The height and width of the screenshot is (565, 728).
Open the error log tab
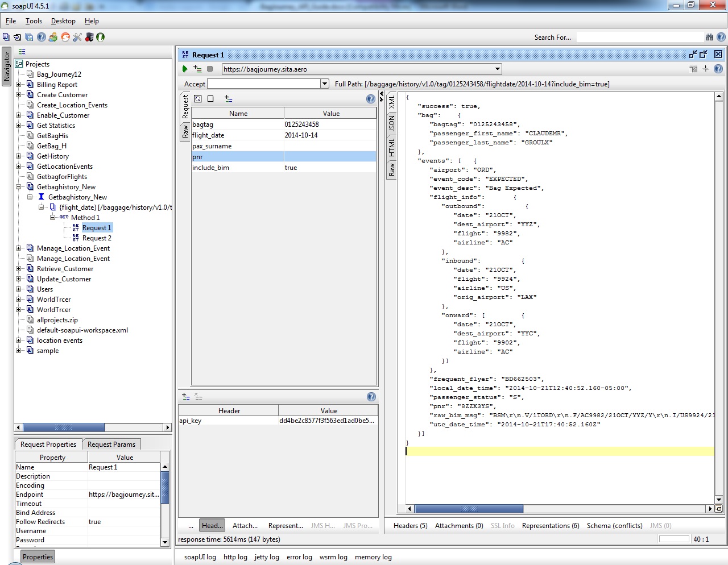(299, 557)
